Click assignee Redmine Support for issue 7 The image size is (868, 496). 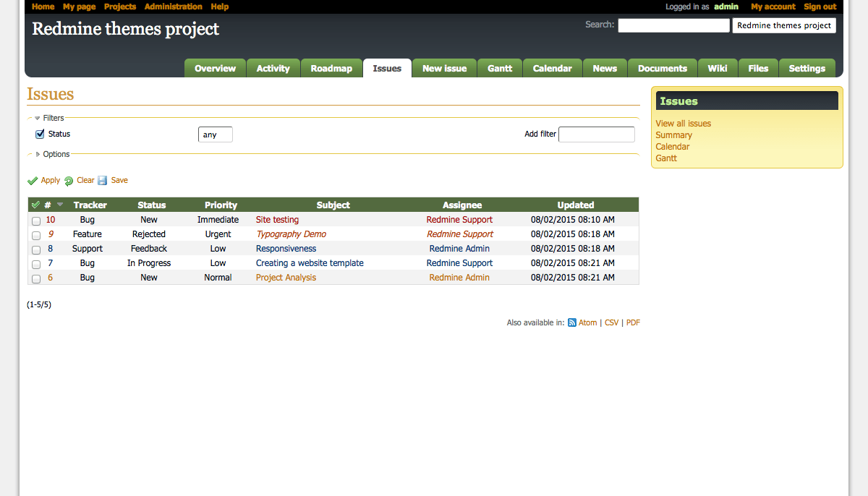(459, 263)
